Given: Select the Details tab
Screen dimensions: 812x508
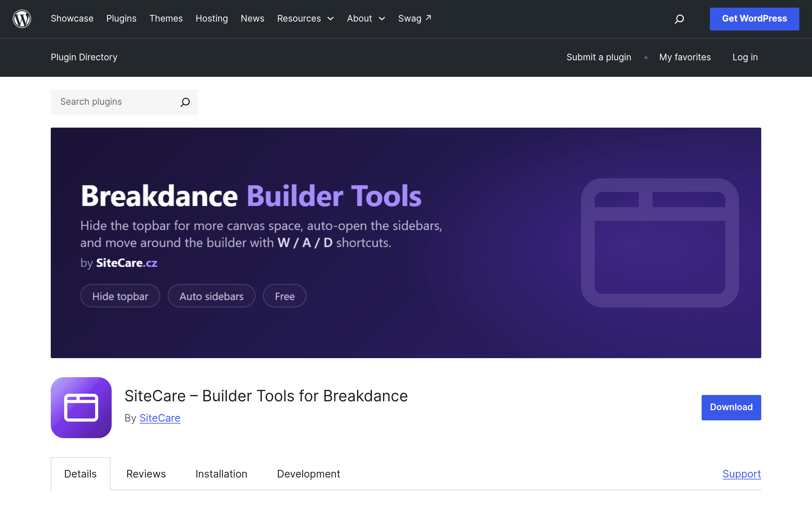Looking at the screenshot, I should pos(81,474).
